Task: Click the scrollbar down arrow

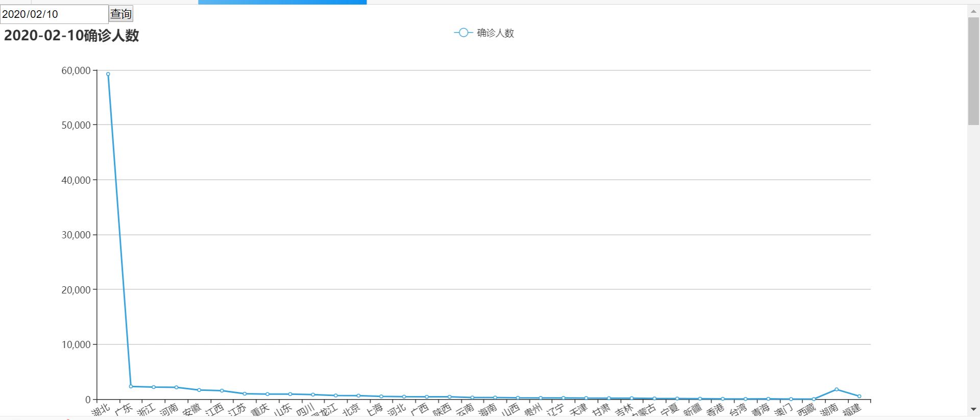Action: (973, 409)
